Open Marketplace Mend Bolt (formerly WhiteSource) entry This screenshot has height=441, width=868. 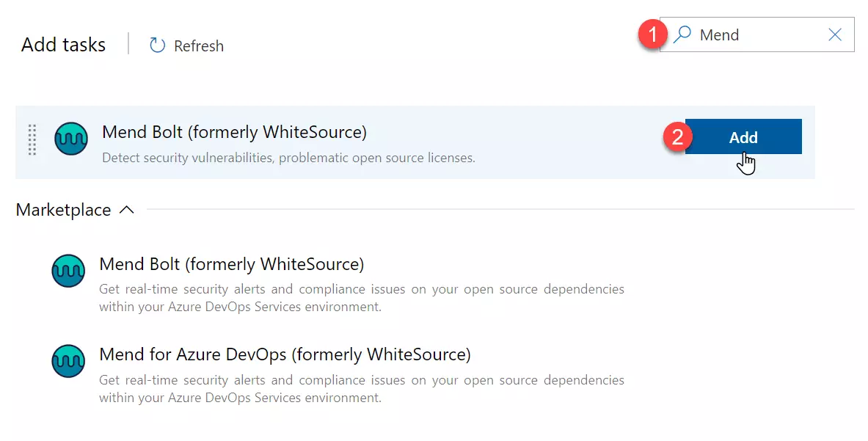(x=231, y=264)
